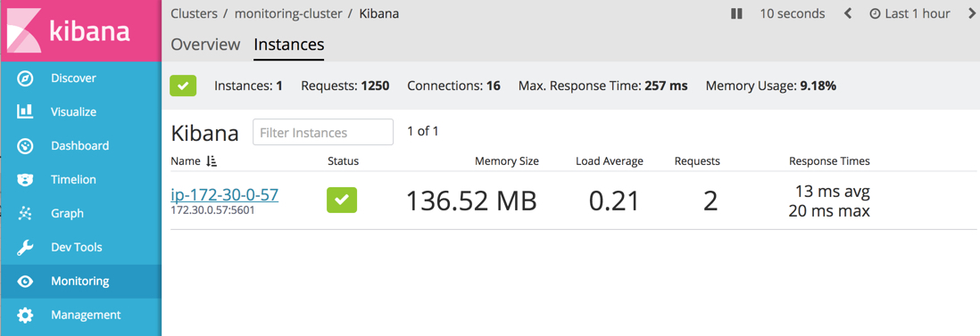Screen dimensions: 980x336
Task: Click 136.52 MB memory value
Action: click(472, 201)
